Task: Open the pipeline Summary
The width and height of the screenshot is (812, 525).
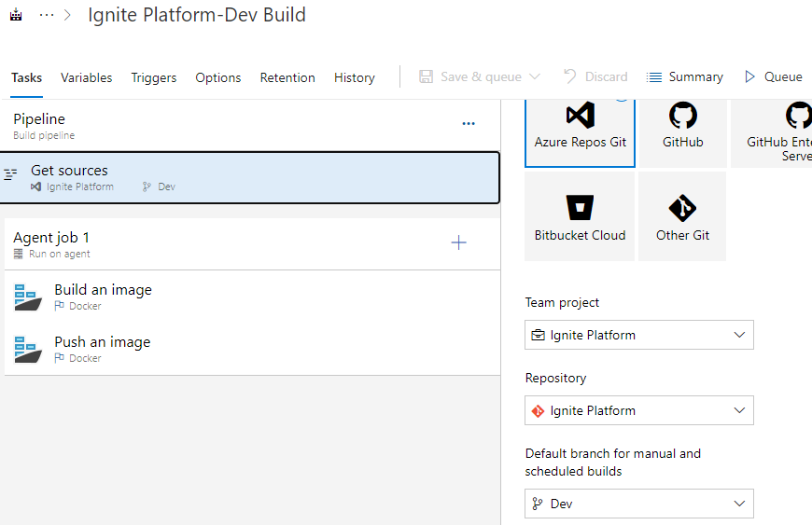Action: [685, 77]
